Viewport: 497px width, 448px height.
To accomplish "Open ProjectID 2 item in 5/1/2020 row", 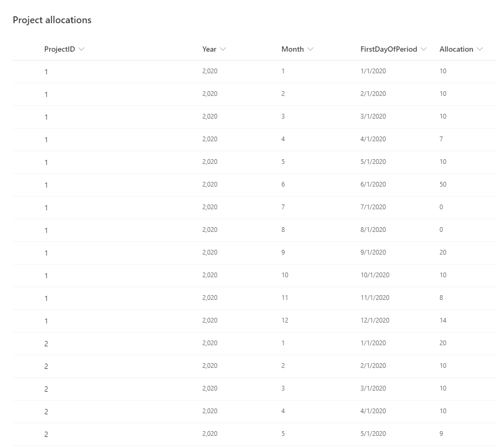I will point(46,434).
